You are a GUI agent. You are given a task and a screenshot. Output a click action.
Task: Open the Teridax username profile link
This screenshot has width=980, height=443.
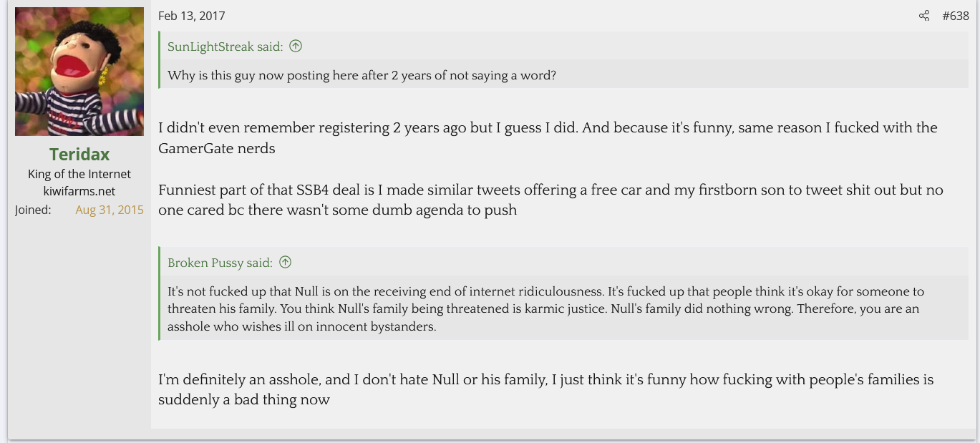click(79, 155)
